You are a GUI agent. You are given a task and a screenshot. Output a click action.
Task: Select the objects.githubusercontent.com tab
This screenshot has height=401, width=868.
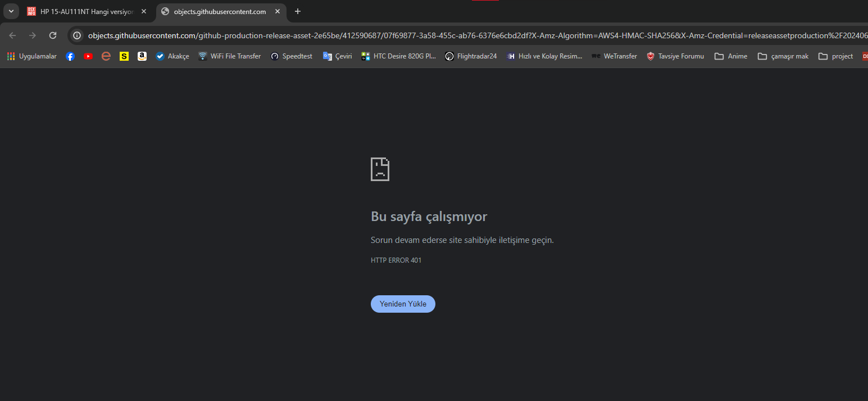point(219,11)
